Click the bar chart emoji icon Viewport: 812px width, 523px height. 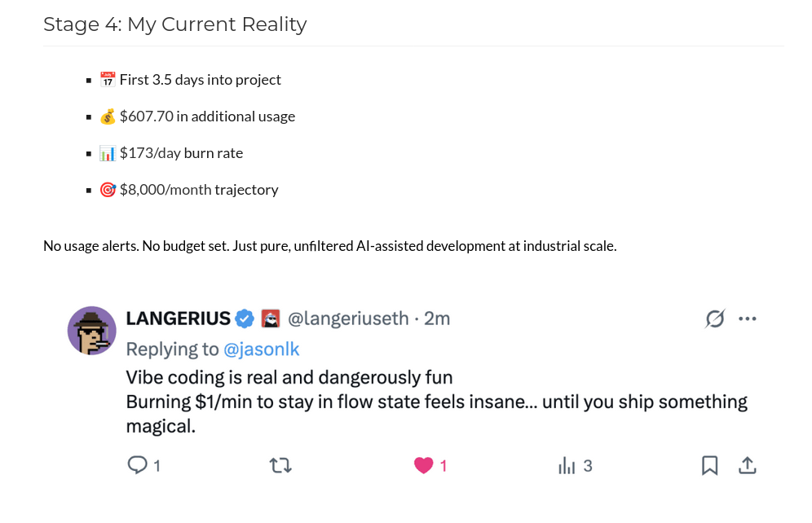108,153
